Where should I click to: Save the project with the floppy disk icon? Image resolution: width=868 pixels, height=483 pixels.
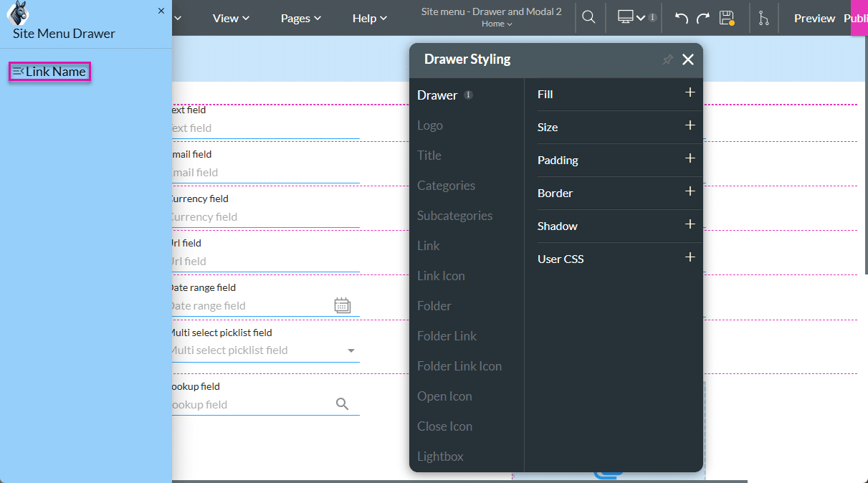click(x=726, y=18)
